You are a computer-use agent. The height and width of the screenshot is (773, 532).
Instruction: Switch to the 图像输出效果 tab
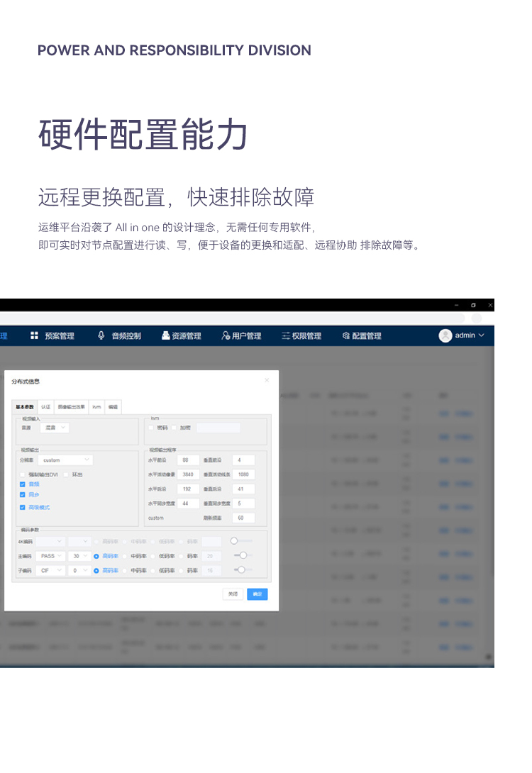tap(71, 407)
